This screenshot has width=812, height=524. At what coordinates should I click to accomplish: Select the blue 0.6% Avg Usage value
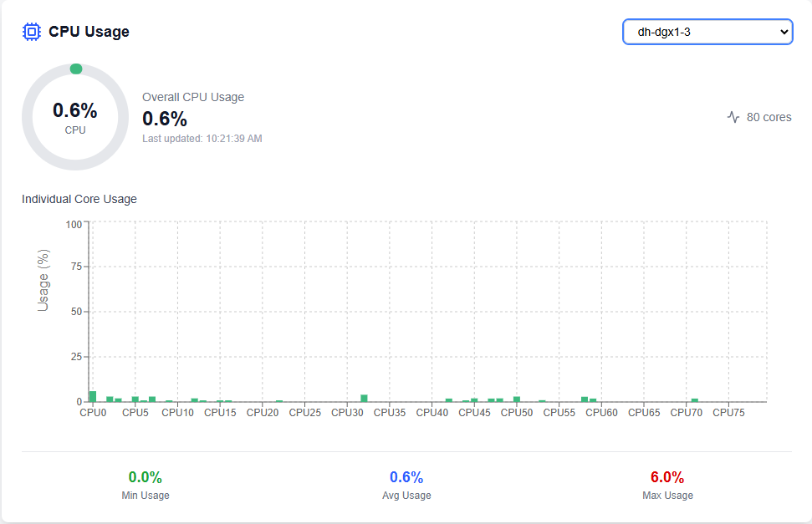406,477
